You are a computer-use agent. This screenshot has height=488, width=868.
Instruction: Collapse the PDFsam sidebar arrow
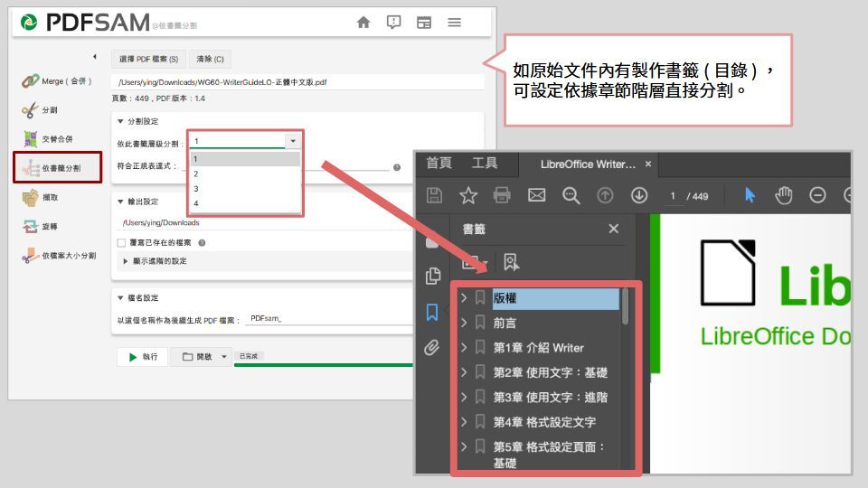pyautogui.click(x=95, y=56)
